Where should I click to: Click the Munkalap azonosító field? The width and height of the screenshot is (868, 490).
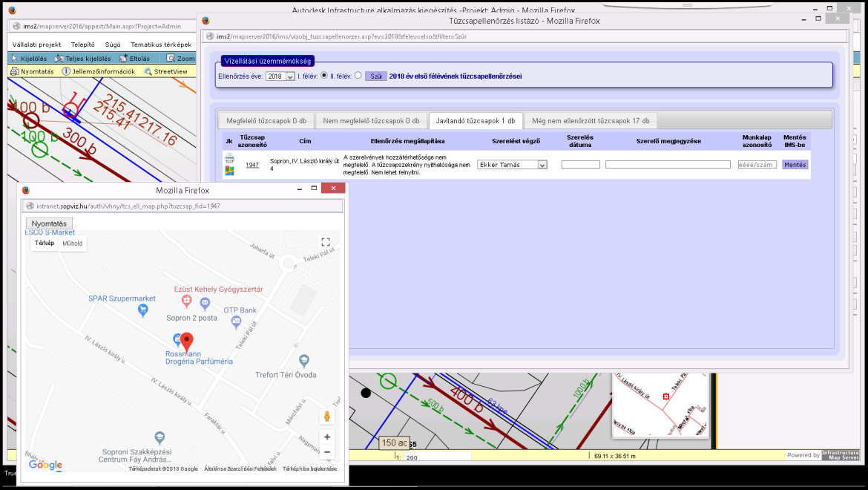click(x=757, y=164)
